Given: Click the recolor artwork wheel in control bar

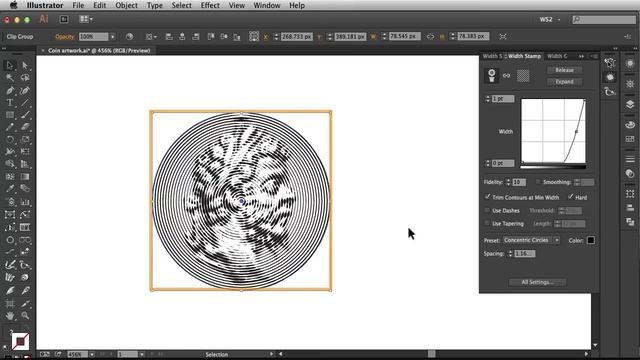Looking at the screenshot, I should [x=129, y=37].
